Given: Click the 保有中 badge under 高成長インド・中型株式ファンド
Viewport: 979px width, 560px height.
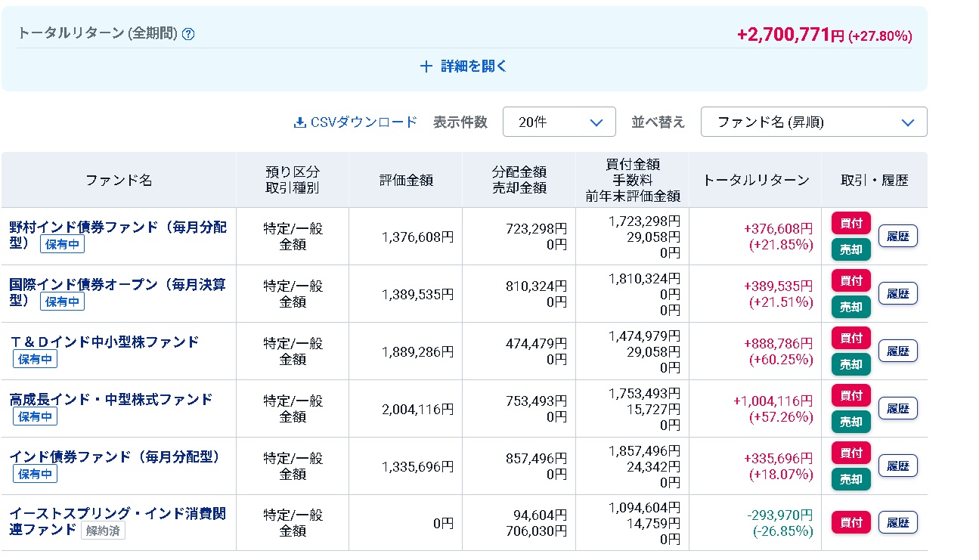Looking at the screenshot, I should point(35,416).
